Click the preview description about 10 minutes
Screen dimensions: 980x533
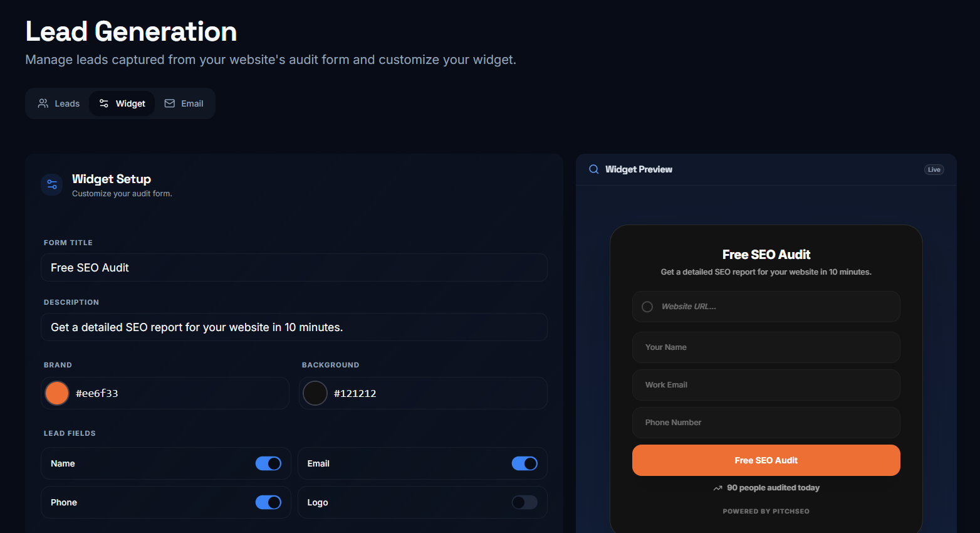coord(766,272)
